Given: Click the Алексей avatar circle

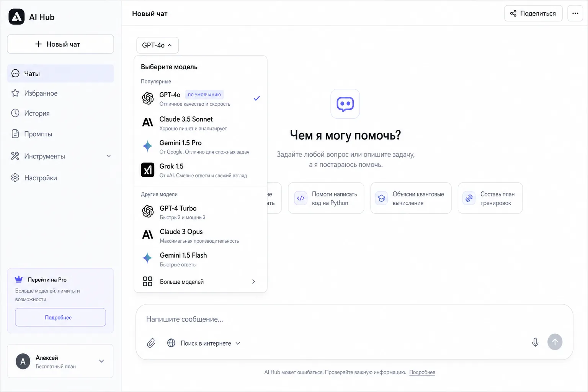Looking at the screenshot, I should tap(23, 361).
